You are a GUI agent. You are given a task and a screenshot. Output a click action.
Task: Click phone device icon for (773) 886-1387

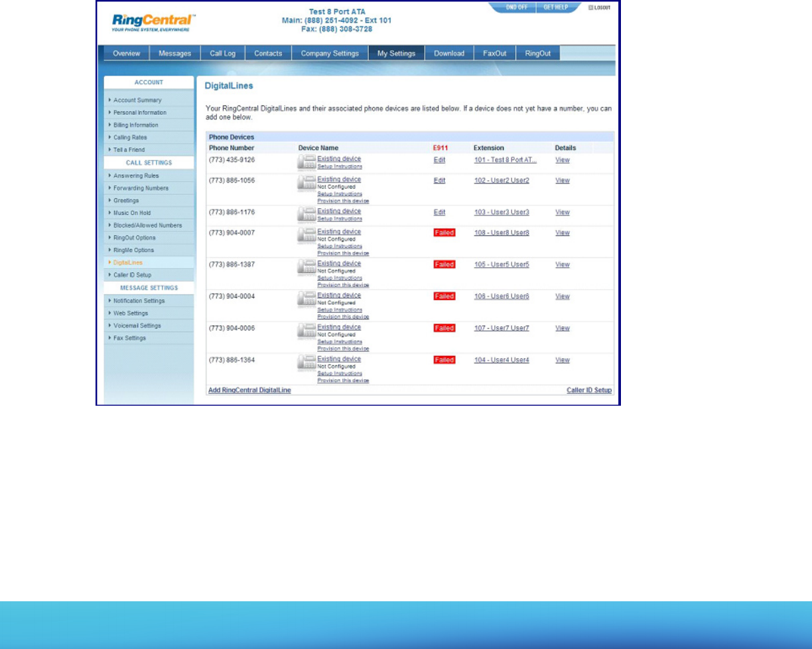point(306,267)
